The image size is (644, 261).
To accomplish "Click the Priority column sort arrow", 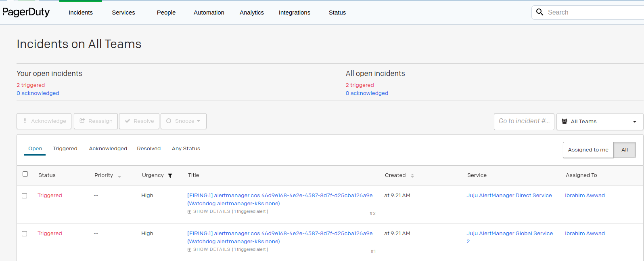I will (x=119, y=177).
